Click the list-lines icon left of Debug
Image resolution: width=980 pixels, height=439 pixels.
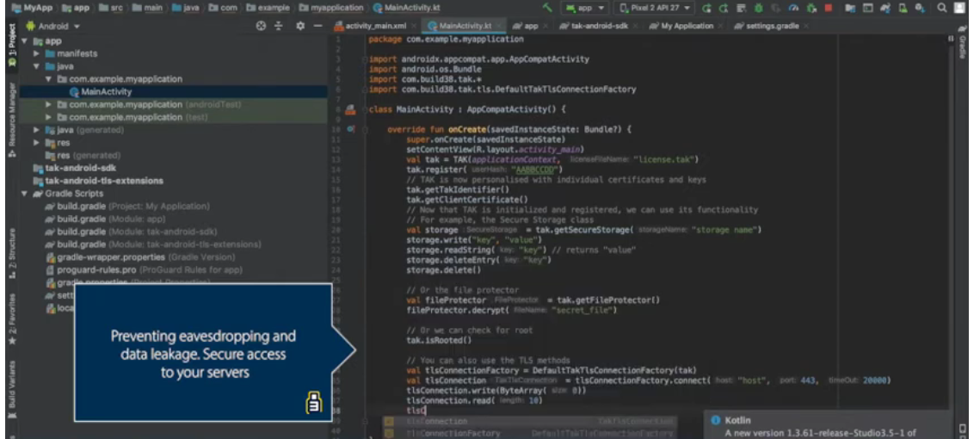coord(742,8)
